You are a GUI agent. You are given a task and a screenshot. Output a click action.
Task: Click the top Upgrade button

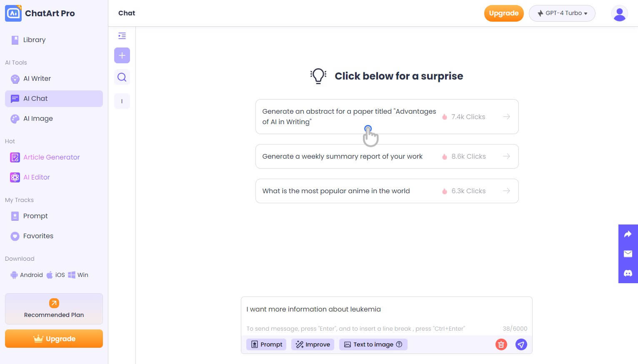coord(504,13)
